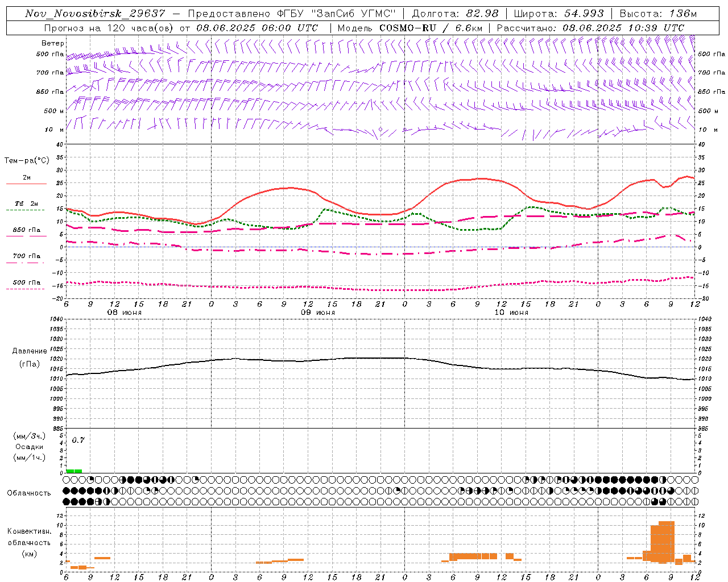Click the (км) convective cloud unit label
The width and height of the screenshot is (728, 582).
29,554
